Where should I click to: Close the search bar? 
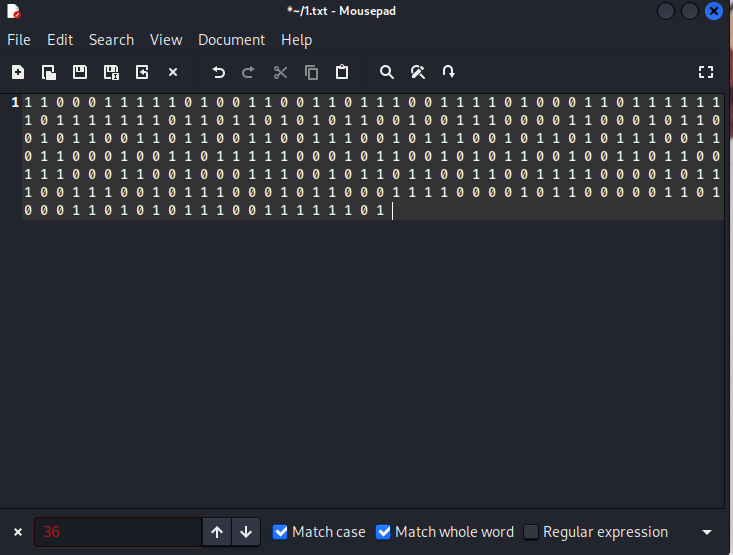coord(18,532)
